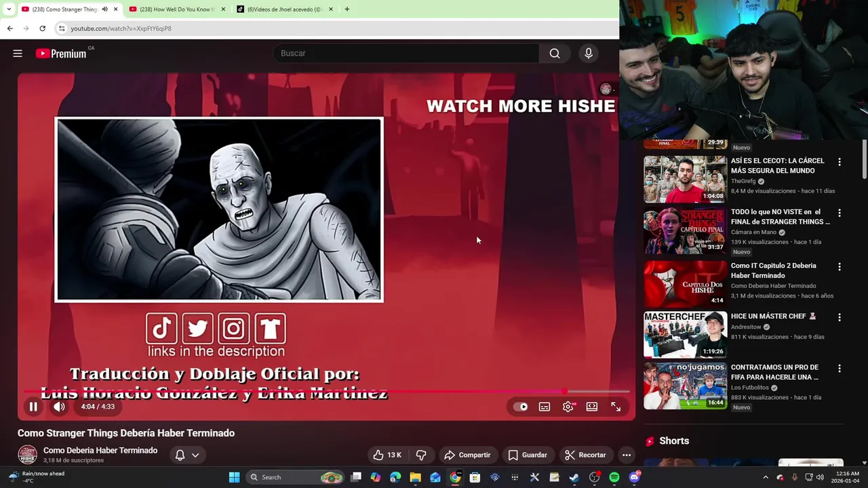Go to YouTube Premium home logo
868x488 pixels.
pyautogui.click(x=61, y=54)
